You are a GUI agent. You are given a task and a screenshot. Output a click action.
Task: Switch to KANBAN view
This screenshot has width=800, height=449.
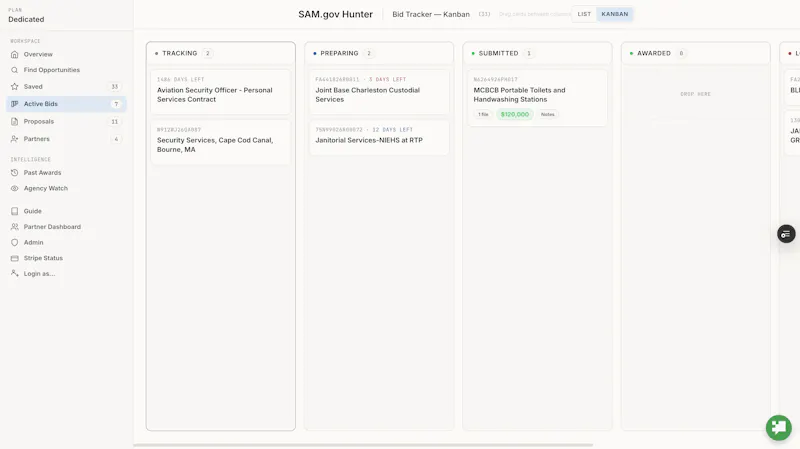[615, 14]
